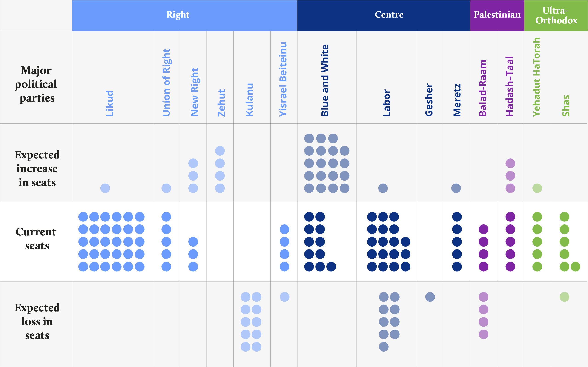Select the Shas party label
The image size is (588, 367).
(566, 106)
